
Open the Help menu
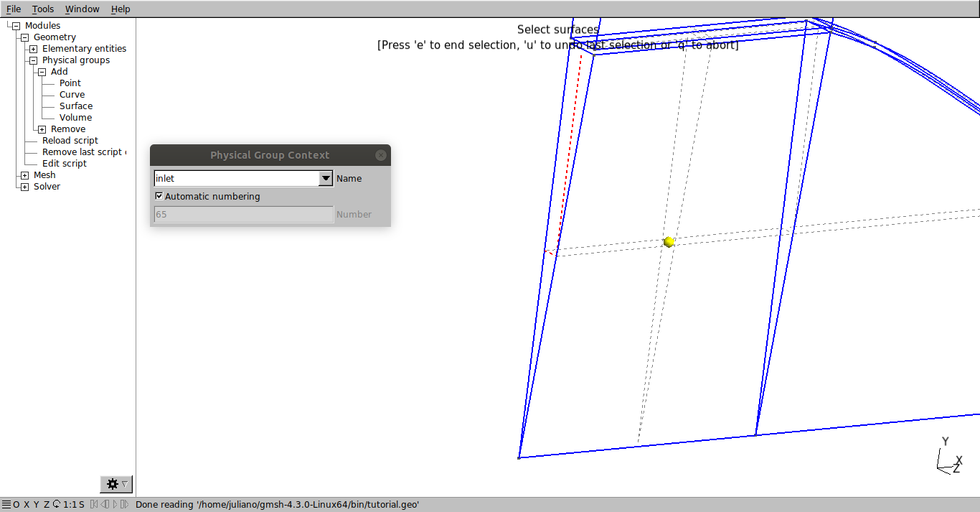click(x=121, y=9)
